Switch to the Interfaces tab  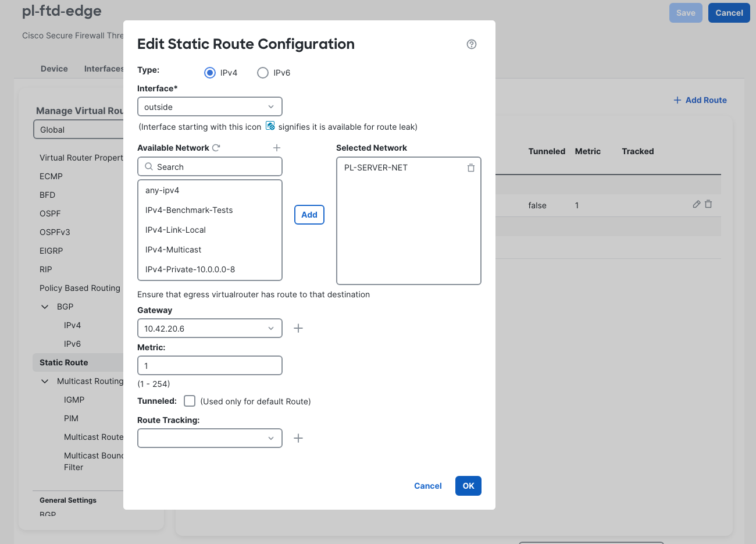(104, 69)
